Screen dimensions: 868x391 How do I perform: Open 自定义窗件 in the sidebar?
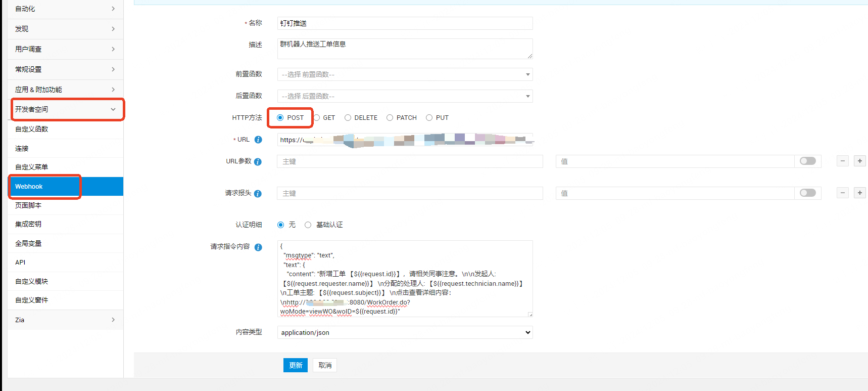click(x=65, y=300)
